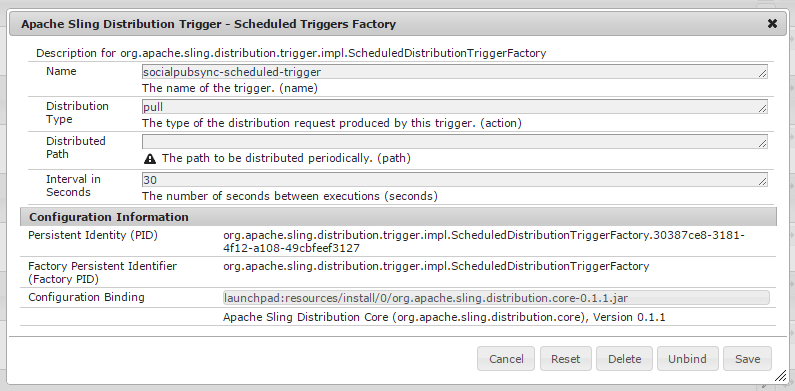The image size is (795, 391).
Task: Click the empty Distributed Path field
Action: pyautogui.click(x=455, y=141)
